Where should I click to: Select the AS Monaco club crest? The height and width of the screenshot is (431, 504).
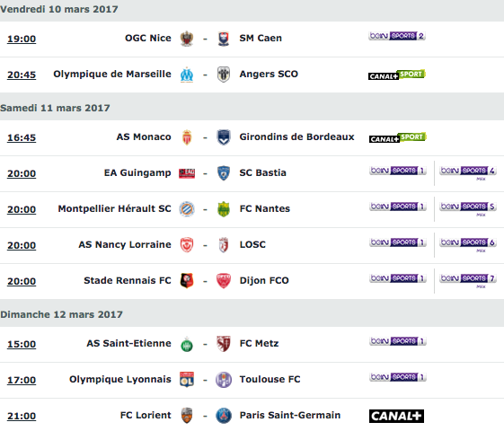click(187, 137)
